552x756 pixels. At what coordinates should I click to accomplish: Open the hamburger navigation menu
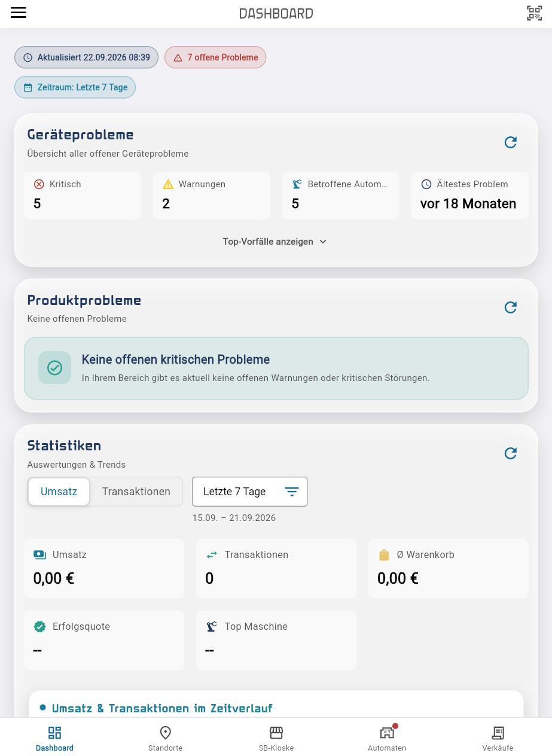[x=19, y=13]
